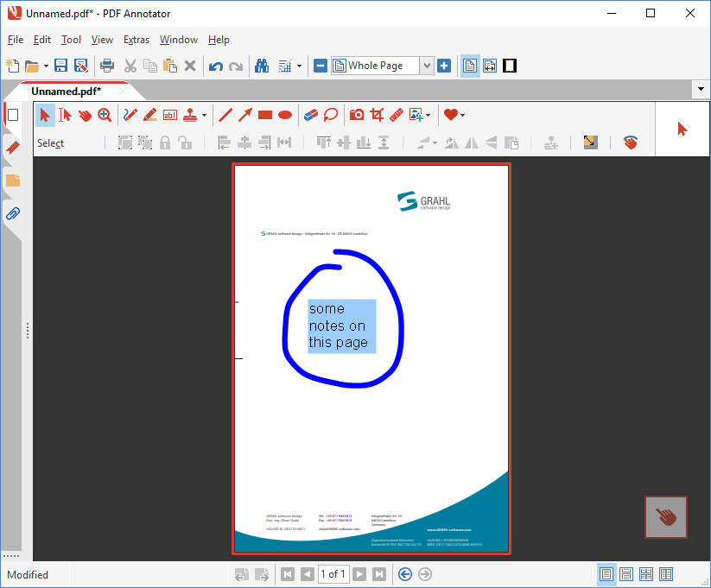Select the Rectangle shape tool
Screen dimensions: 711x588
coord(265,115)
